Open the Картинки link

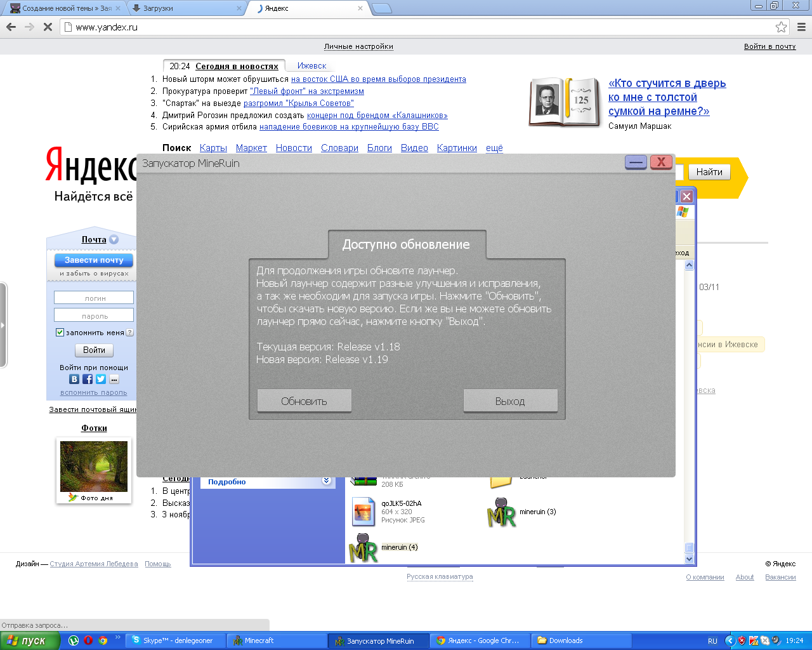tap(457, 148)
